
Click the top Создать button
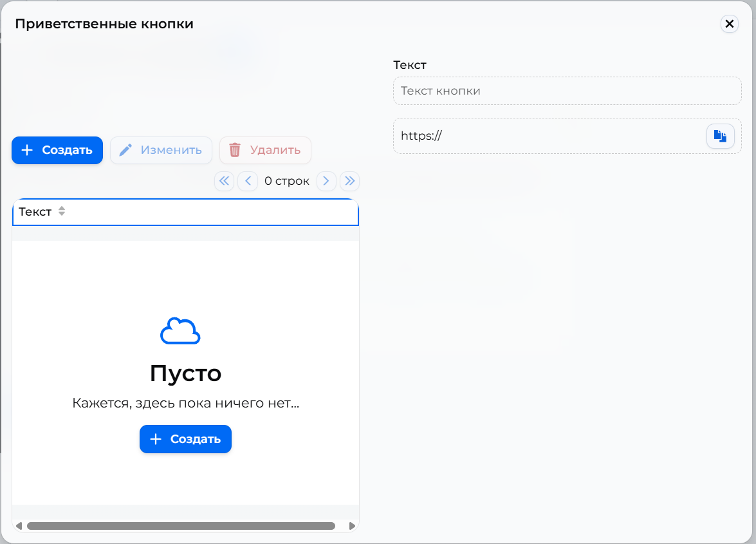[x=57, y=150]
